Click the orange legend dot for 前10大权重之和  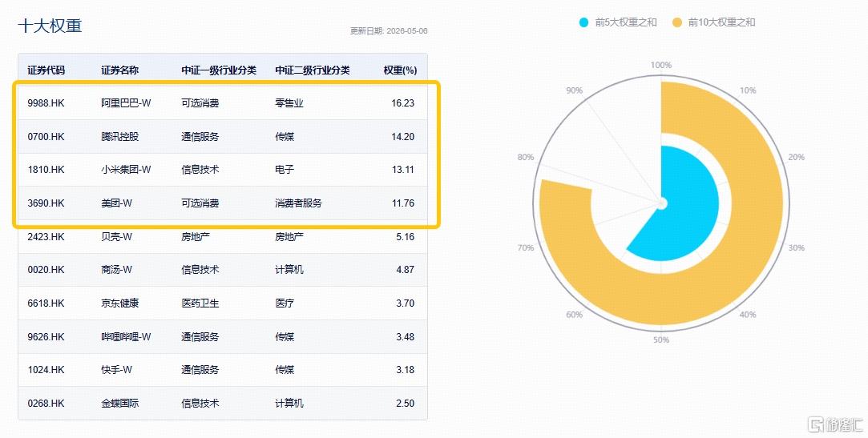click(677, 22)
